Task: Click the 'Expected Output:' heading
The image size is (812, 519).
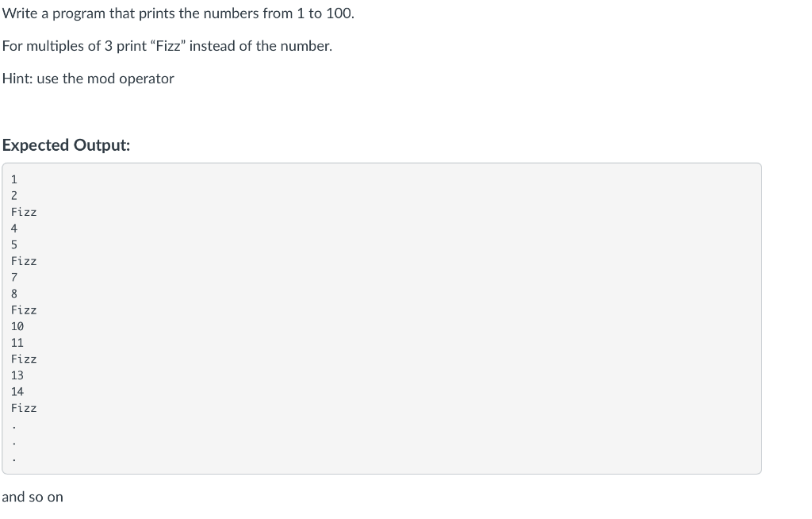Action: click(x=67, y=145)
